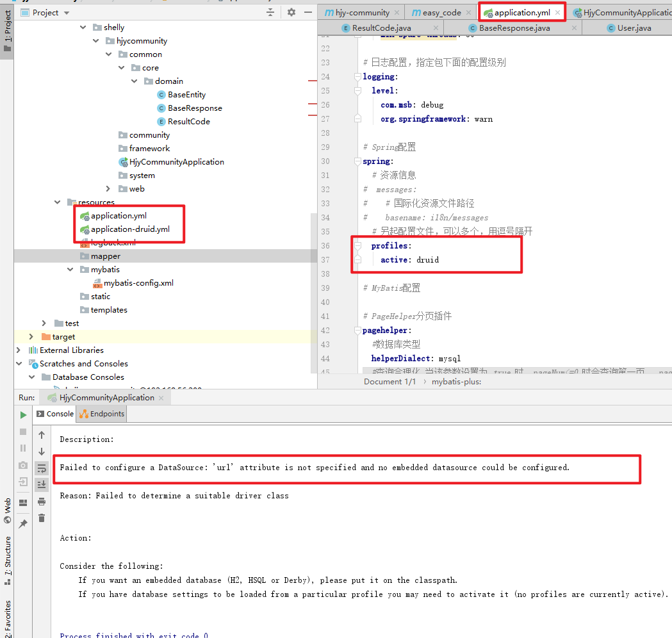This screenshot has height=638, width=672.
Task: Collapse the hjycommunity package node
Action: (95, 41)
